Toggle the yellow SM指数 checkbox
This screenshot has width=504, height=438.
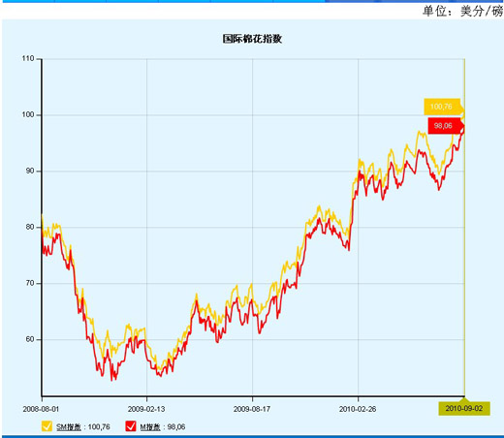(x=47, y=426)
